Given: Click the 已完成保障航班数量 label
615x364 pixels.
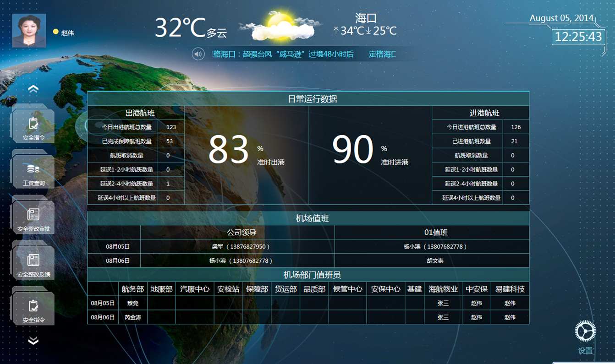Looking at the screenshot, I should pos(126,141).
